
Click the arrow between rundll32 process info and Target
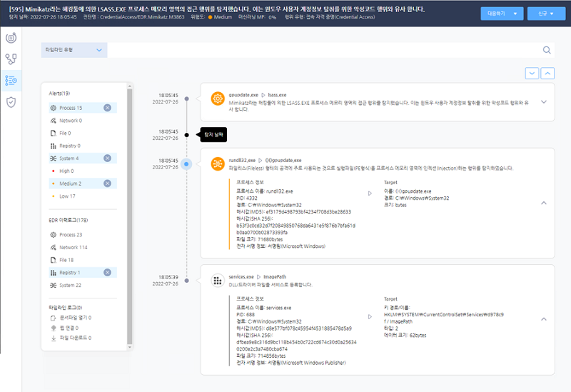click(370, 194)
